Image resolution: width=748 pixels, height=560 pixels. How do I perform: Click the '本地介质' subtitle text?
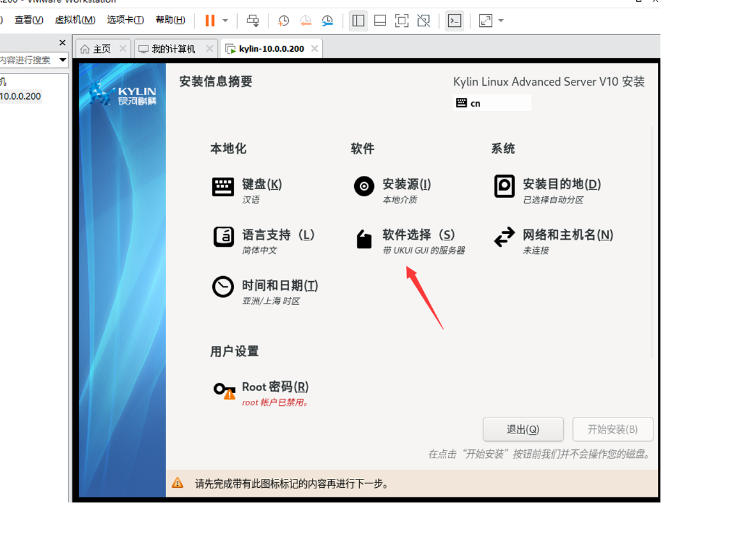tap(400, 200)
